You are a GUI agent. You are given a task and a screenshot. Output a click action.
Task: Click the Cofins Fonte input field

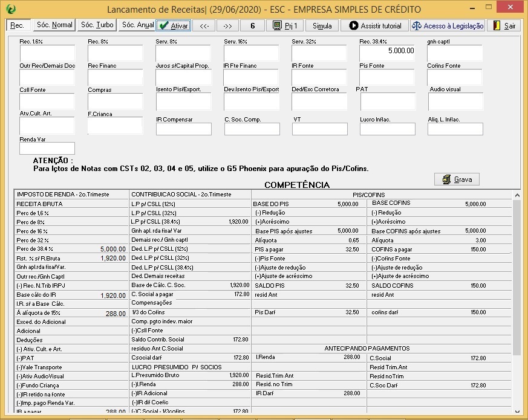point(455,77)
